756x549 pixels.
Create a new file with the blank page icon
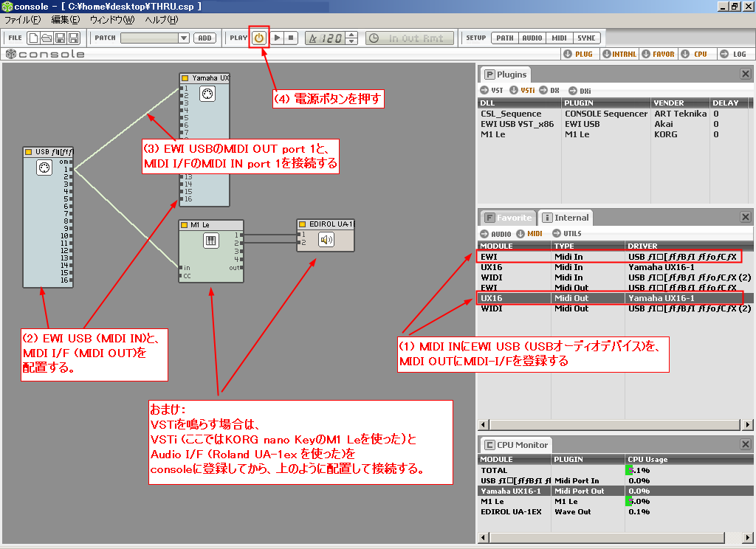[33, 38]
